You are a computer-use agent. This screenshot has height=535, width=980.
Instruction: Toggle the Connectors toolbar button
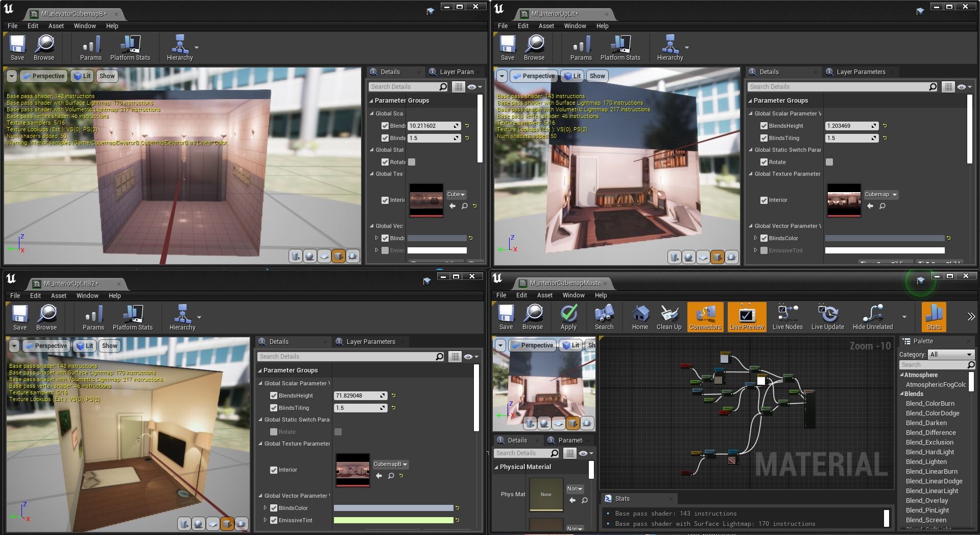click(x=705, y=317)
